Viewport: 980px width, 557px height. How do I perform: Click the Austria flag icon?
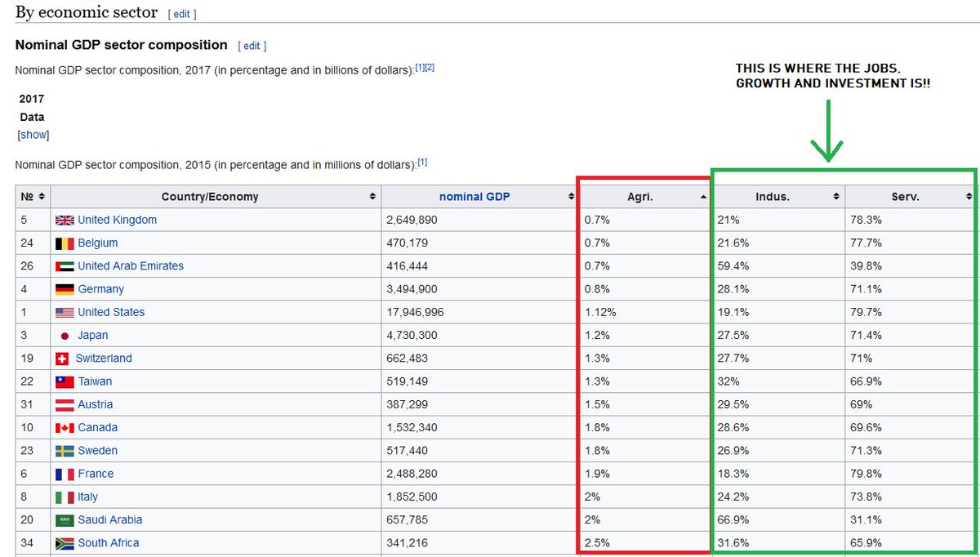pos(65,404)
